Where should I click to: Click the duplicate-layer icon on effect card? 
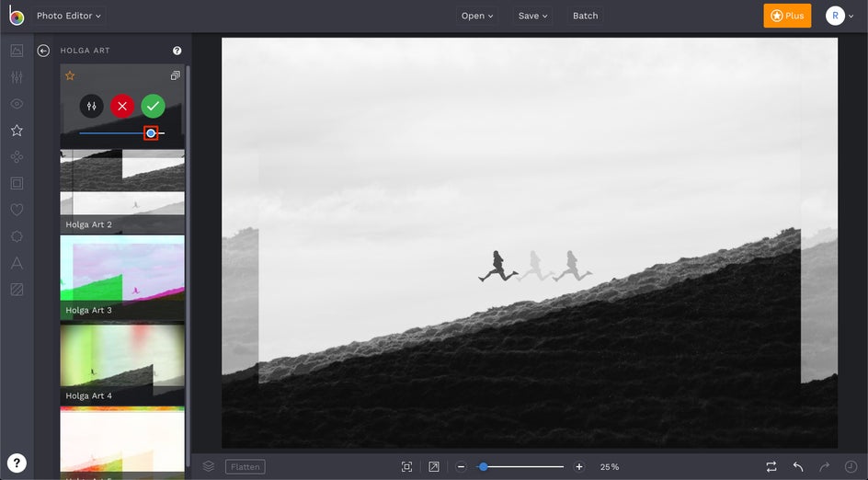point(175,75)
